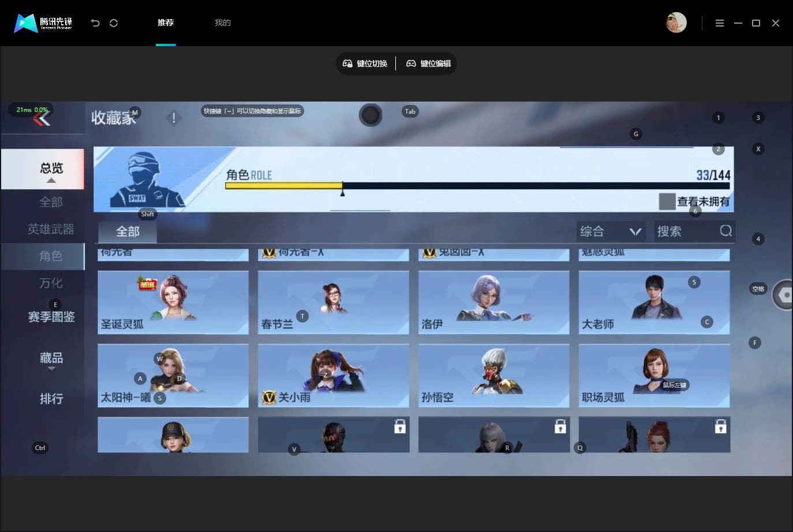Switch to the 推荐 tab
The height and width of the screenshot is (532, 793).
166,23
